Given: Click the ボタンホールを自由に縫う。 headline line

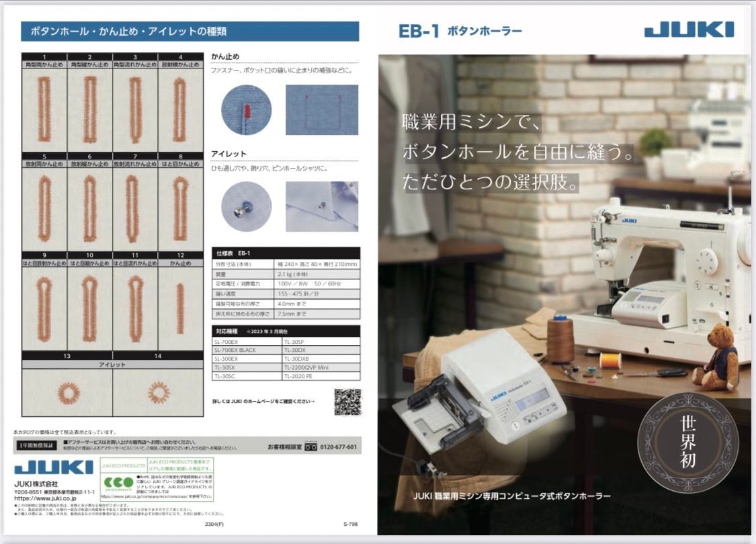Looking at the screenshot, I should tap(518, 152).
